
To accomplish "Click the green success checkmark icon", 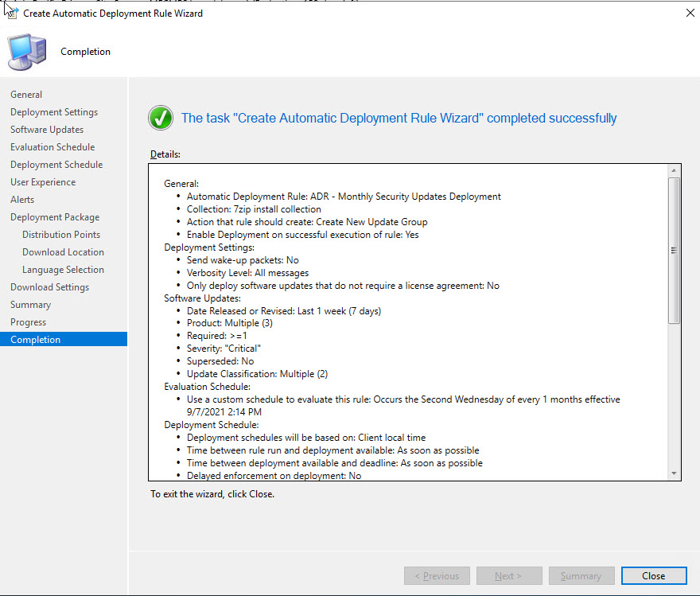I will tap(161, 118).
